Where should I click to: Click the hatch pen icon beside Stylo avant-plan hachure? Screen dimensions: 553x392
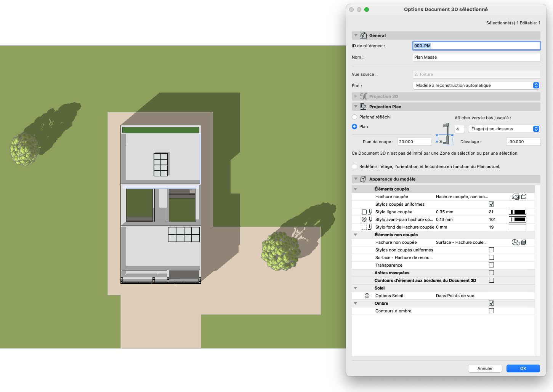pyautogui.click(x=367, y=219)
